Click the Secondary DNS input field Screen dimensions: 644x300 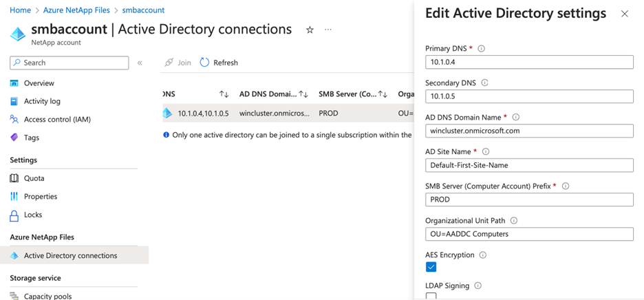tap(529, 96)
